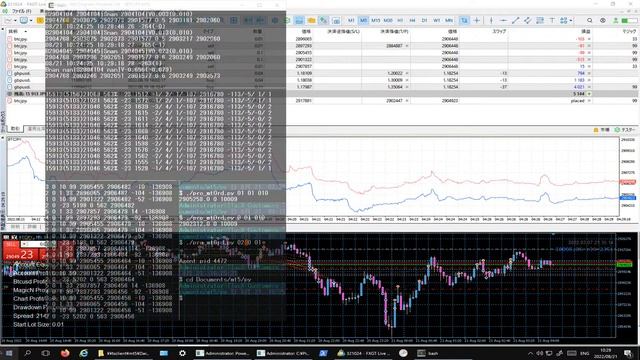Pick the trendline drawing tool
Viewport: 640px width, 360px height.
point(516,20)
